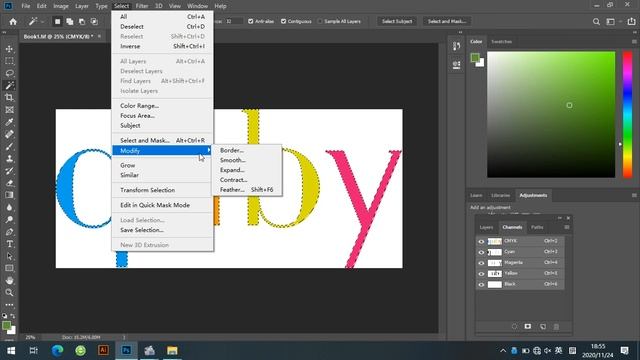This screenshot has height=360, width=640.
Task: Click the New selection mode icon
Action: tap(58, 21)
